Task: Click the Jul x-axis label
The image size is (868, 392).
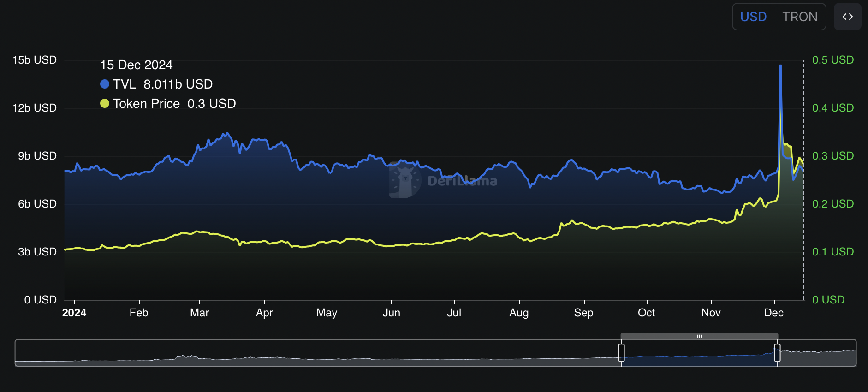Action: (x=454, y=313)
